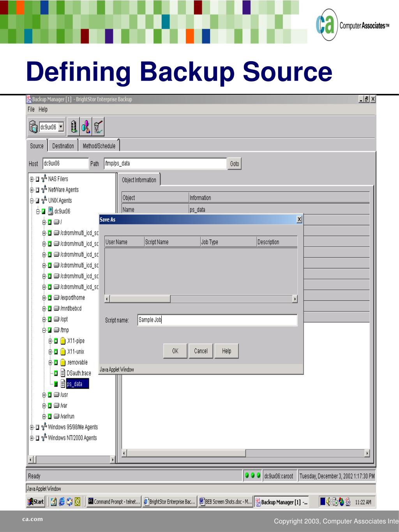Expand the .X11-pipe folder node
The width and height of the screenshot is (399, 532).
tap(50, 341)
